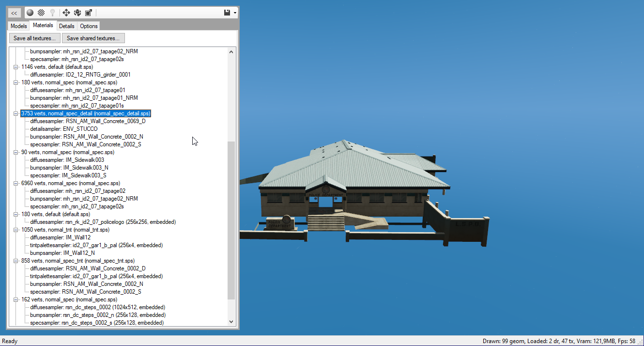Select the shaded sphere render mode icon

(x=30, y=13)
